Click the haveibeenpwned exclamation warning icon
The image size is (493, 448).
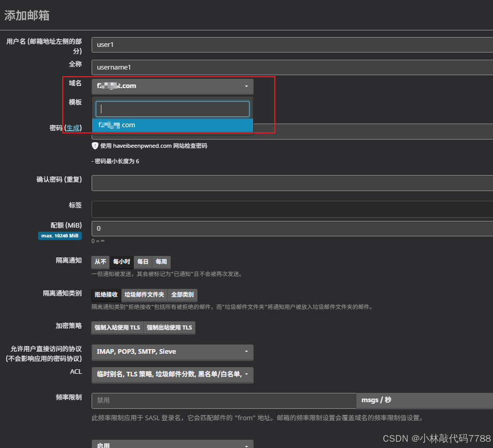pyautogui.click(x=95, y=146)
